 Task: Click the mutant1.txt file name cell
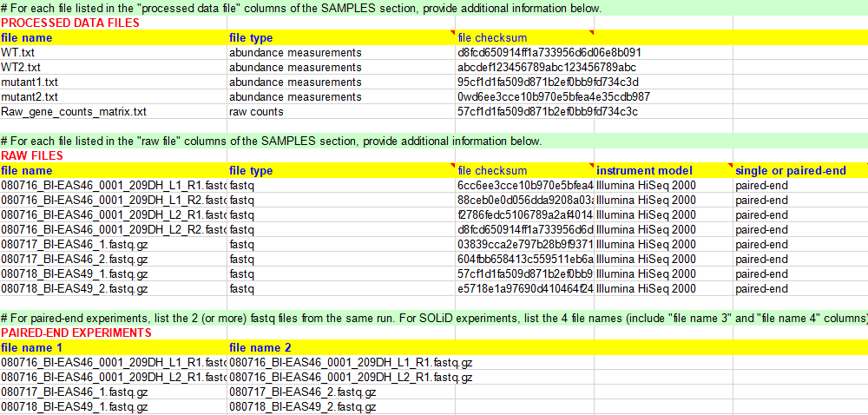[x=30, y=82]
